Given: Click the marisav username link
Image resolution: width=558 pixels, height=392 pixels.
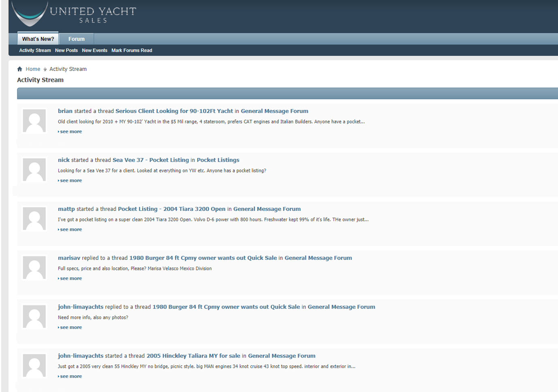Looking at the screenshot, I should pos(69,258).
